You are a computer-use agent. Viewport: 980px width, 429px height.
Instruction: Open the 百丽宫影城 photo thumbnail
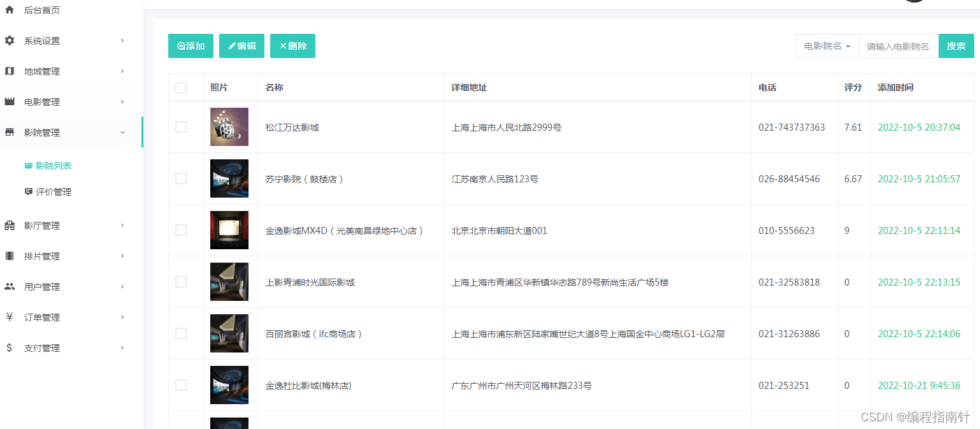(x=229, y=333)
